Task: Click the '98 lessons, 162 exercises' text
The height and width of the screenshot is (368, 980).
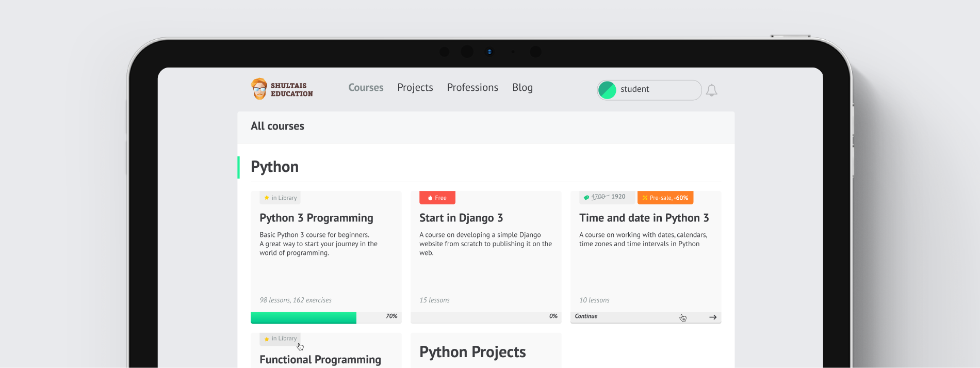Action: pyautogui.click(x=296, y=300)
